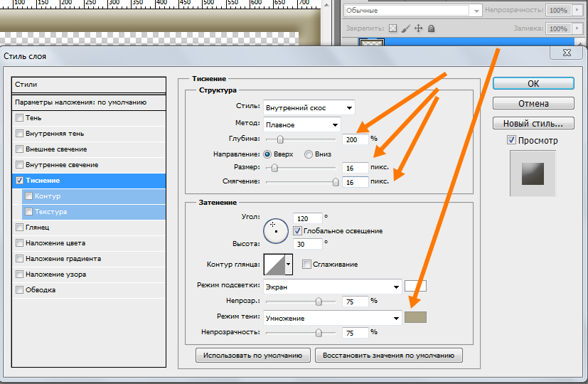The height and width of the screenshot is (384, 588).
Task: Open the Метод dropdown (Плавное)
Action: (x=302, y=125)
